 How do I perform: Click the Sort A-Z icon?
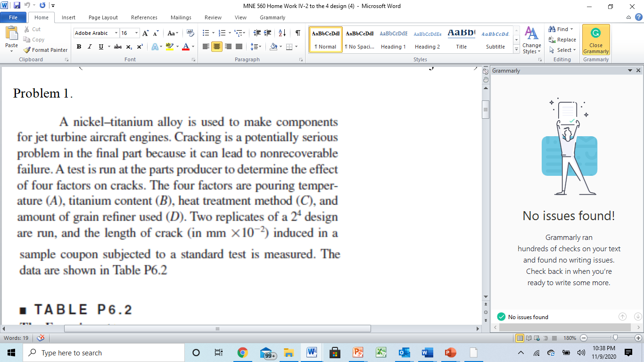pos(282,33)
